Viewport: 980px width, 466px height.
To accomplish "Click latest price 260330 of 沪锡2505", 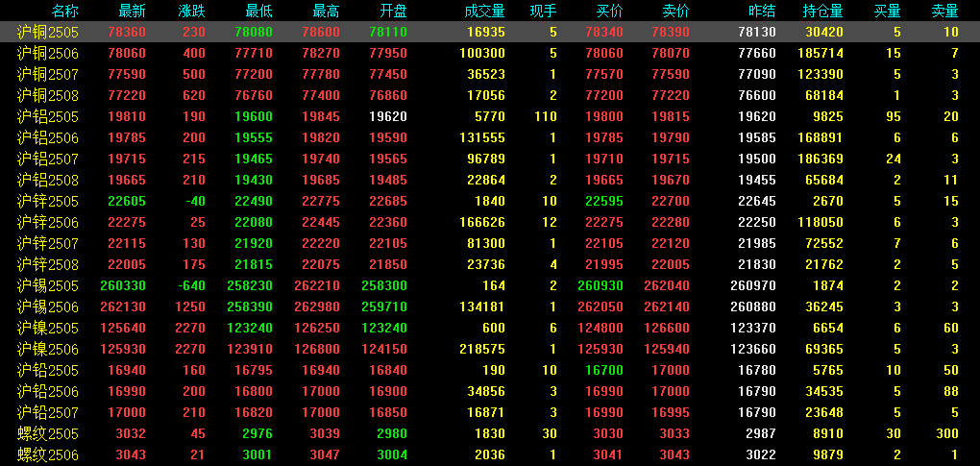I will tap(123, 285).
